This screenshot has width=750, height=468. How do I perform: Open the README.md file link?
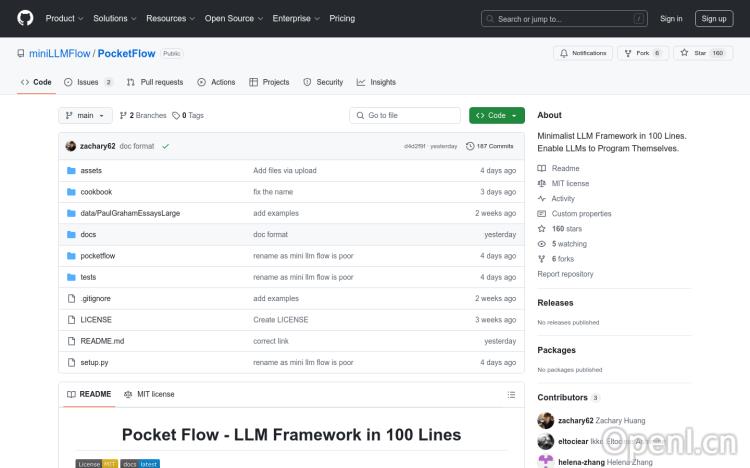coord(102,341)
